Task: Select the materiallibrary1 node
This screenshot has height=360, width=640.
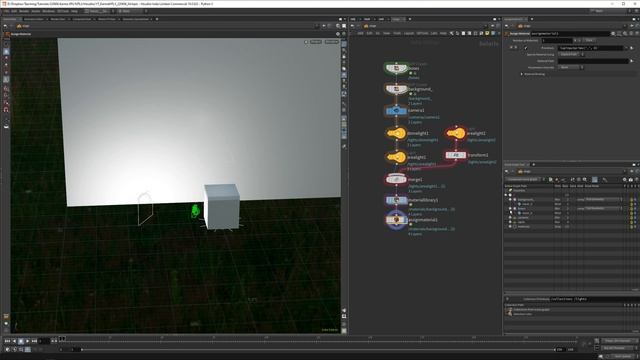Action: click(396, 200)
